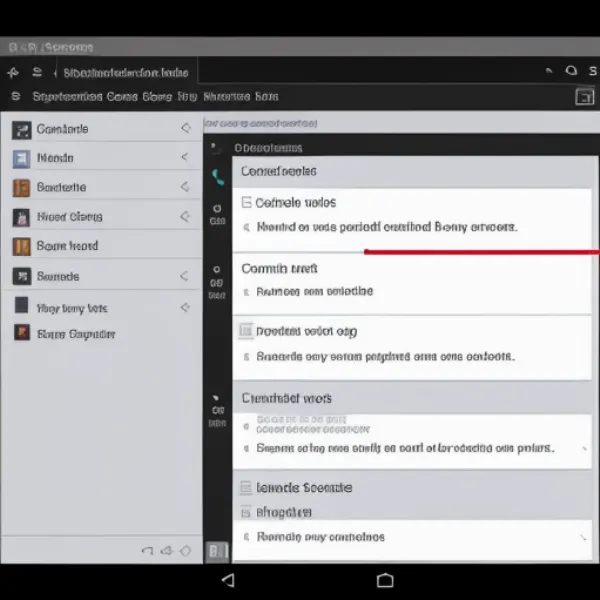Screen dimensions: 600x600
Task: Click the red horizontal progress line
Action: (480, 252)
